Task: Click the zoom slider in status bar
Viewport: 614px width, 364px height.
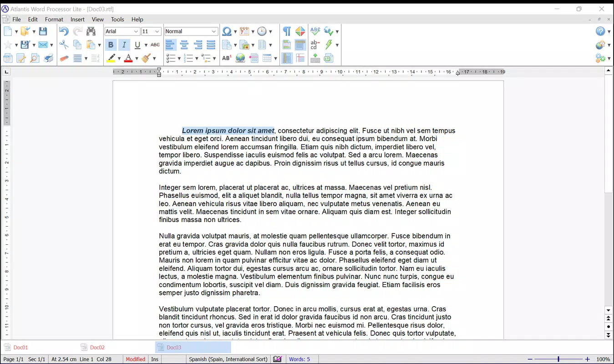Action: [x=559, y=359]
